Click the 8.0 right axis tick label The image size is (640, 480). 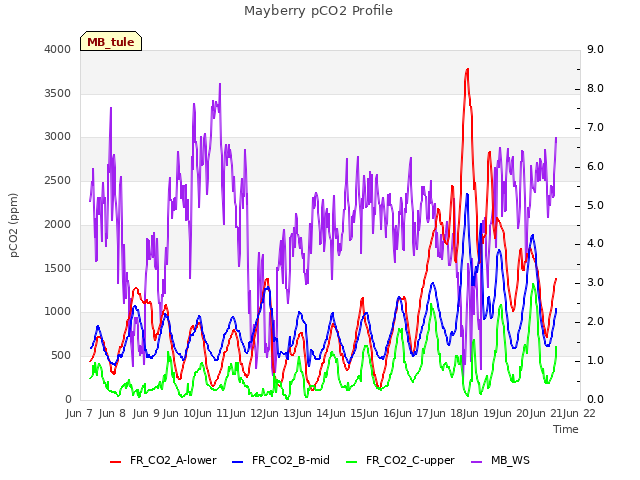(x=595, y=89)
